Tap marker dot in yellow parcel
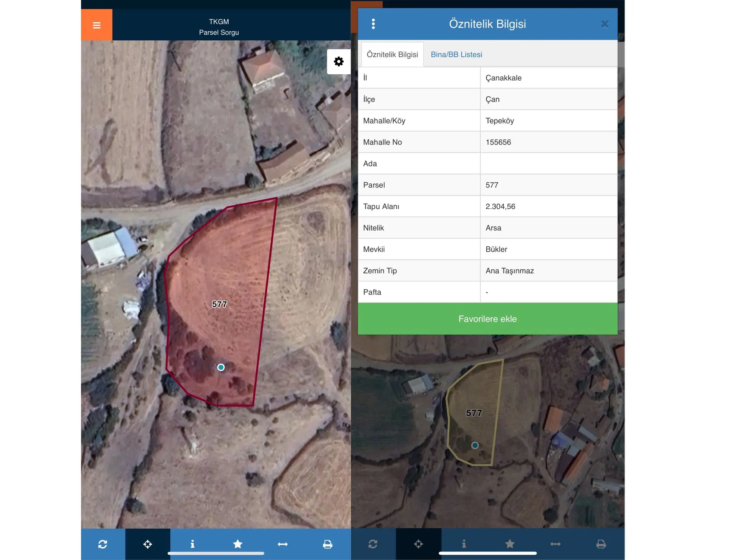The image size is (747, 560). tap(475, 445)
